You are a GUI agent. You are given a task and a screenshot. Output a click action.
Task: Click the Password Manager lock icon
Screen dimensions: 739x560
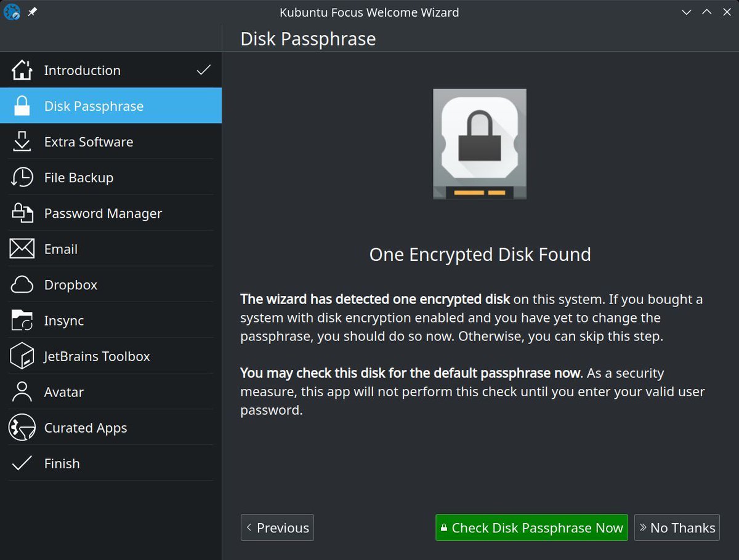[22, 213]
